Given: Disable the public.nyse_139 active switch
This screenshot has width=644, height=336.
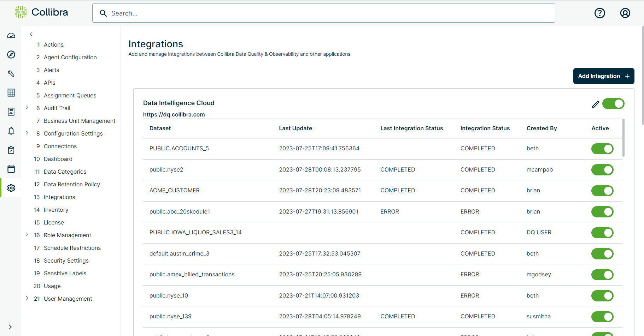Looking at the screenshot, I should pyautogui.click(x=602, y=317).
